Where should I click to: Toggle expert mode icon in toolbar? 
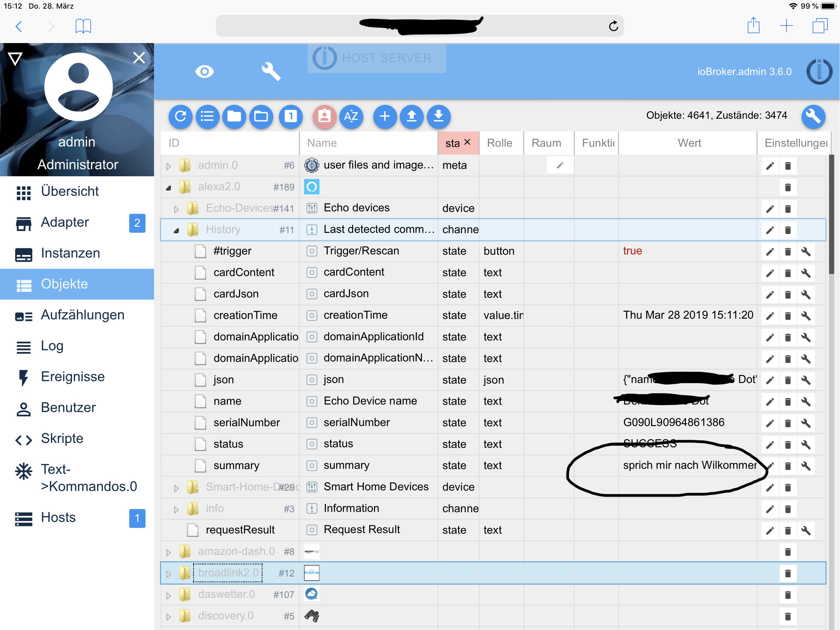click(324, 116)
